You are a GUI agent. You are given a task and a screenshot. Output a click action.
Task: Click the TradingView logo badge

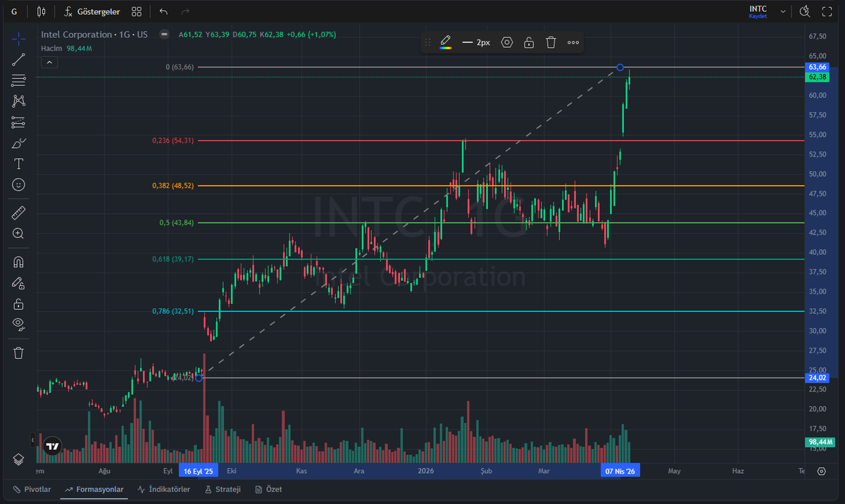(52, 446)
